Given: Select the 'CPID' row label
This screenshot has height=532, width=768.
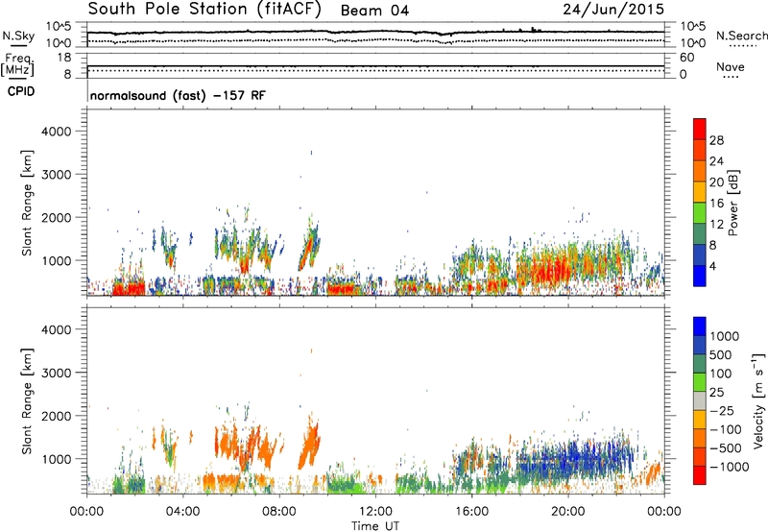Looking at the screenshot, I should click(21, 91).
